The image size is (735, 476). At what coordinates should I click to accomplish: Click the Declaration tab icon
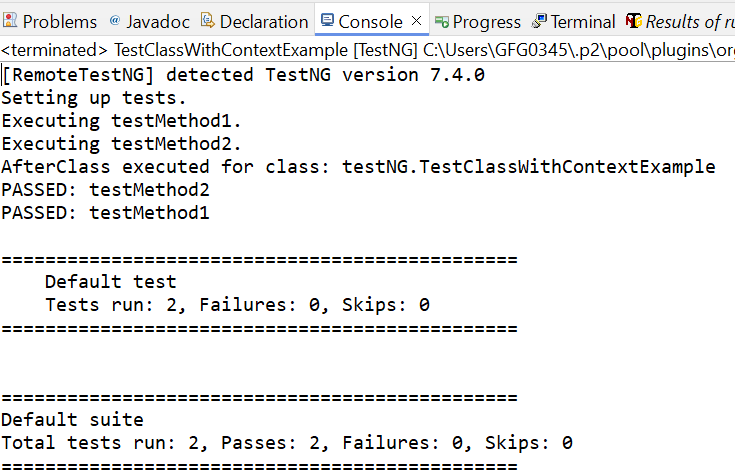click(207, 21)
